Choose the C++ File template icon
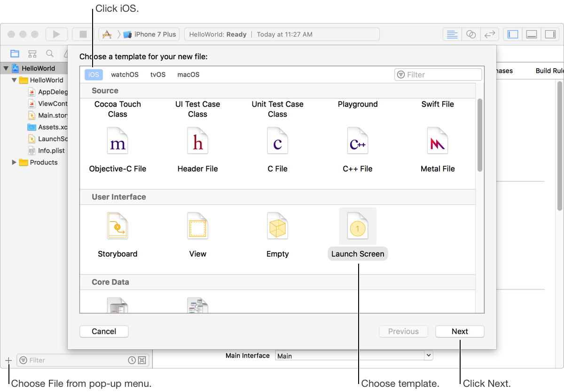 tap(358, 141)
